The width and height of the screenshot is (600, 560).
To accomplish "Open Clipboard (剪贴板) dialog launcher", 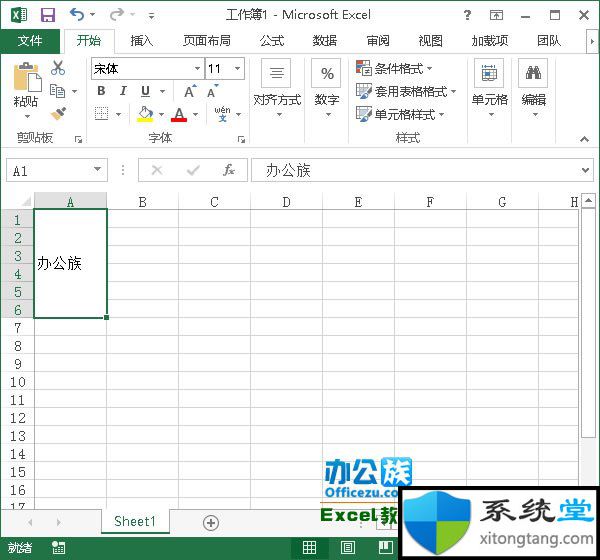I will 78,140.
